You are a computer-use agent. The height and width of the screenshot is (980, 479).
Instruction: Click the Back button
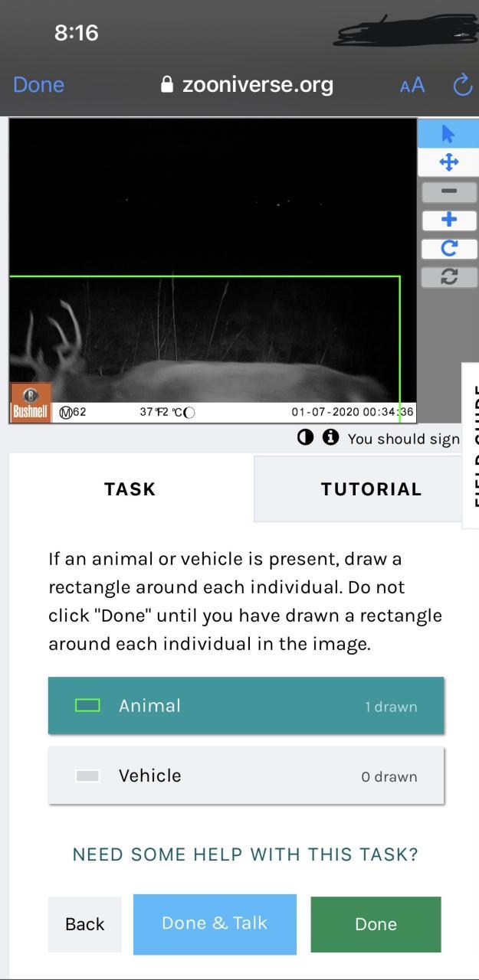click(85, 924)
